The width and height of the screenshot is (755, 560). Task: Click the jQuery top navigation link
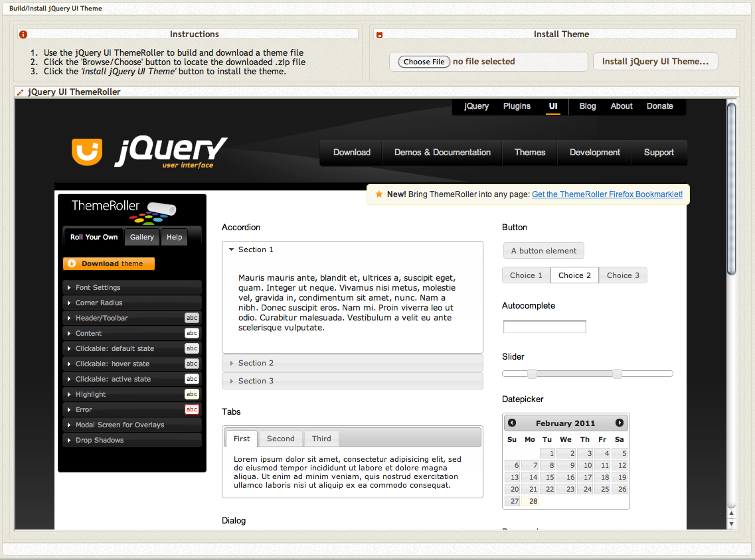[476, 106]
